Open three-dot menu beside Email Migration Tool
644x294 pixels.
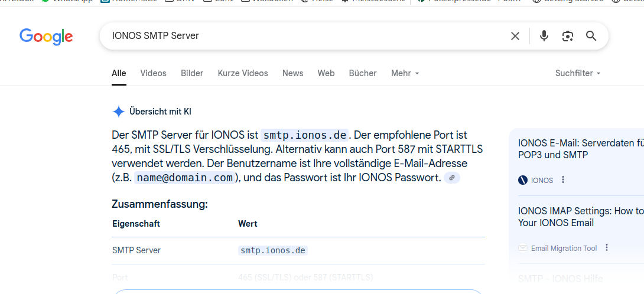(607, 247)
